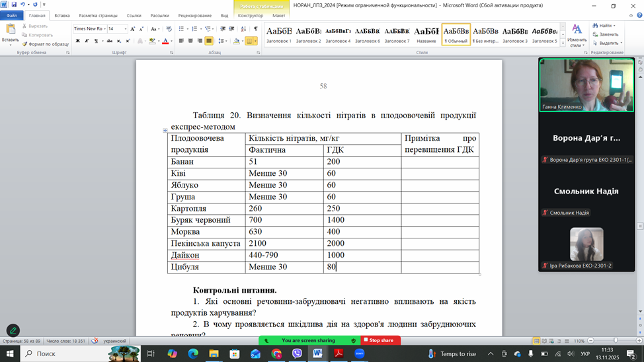
Task: Click the sort (А-Я) icon
Action: point(244,29)
